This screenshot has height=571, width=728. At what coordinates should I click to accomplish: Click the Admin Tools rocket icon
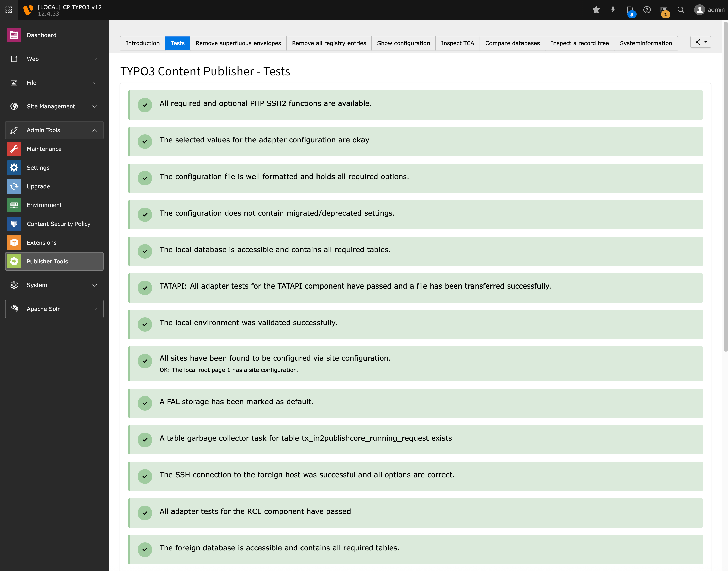pos(14,130)
